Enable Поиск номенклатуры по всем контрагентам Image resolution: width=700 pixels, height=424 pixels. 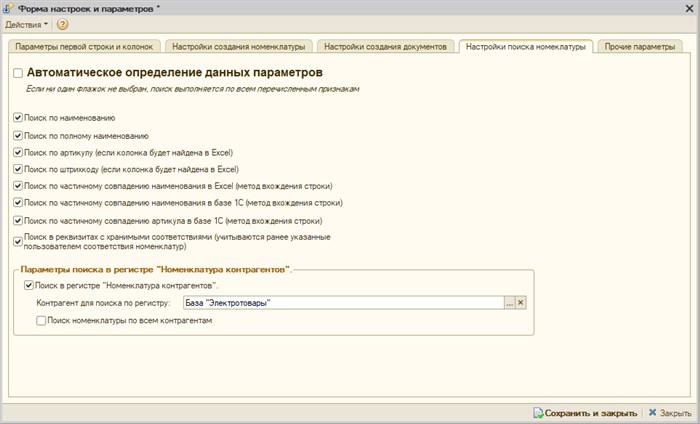(41, 320)
